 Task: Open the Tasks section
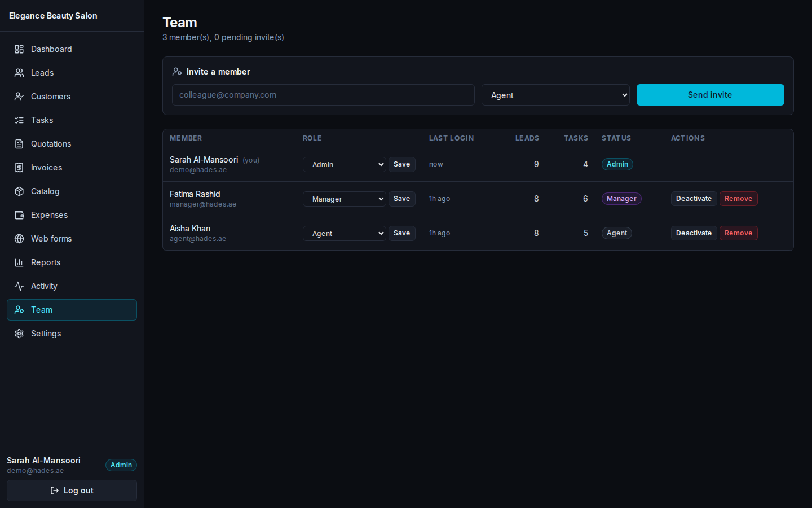pyautogui.click(x=72, y=120)
